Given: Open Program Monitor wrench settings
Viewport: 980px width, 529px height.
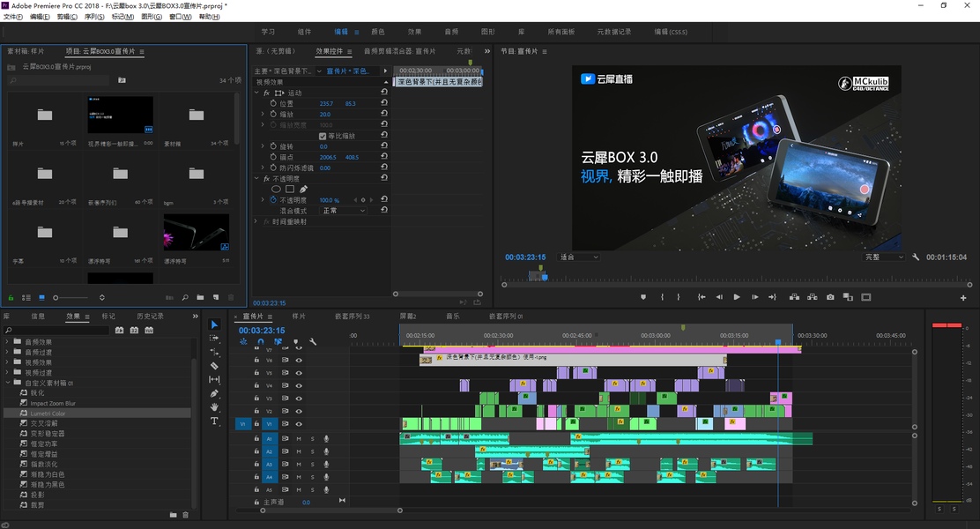Looking at the screenshot, I should pos(916,257).
